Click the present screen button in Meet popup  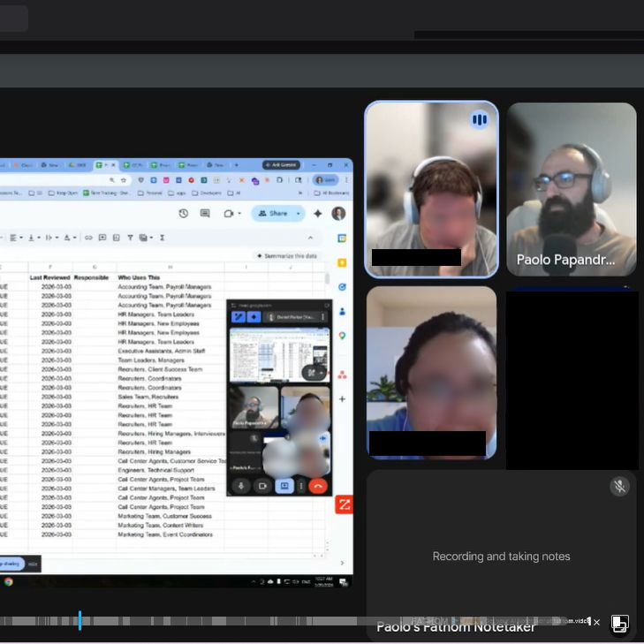point(284,486)
